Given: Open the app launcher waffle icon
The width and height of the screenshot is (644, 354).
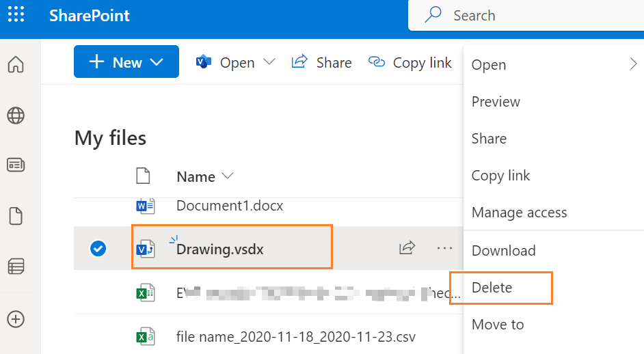Looking at the screenshot, I should click(x=16, y=14).
